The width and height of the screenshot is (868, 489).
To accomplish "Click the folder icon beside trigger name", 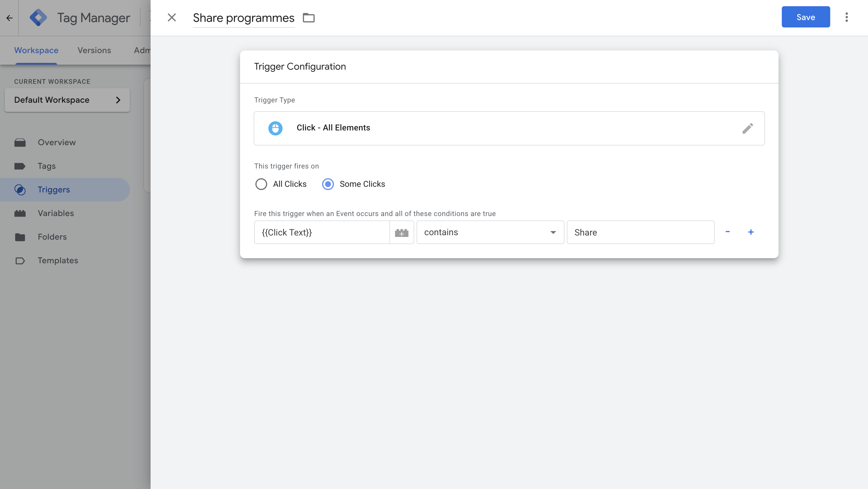I will [309, 17].
